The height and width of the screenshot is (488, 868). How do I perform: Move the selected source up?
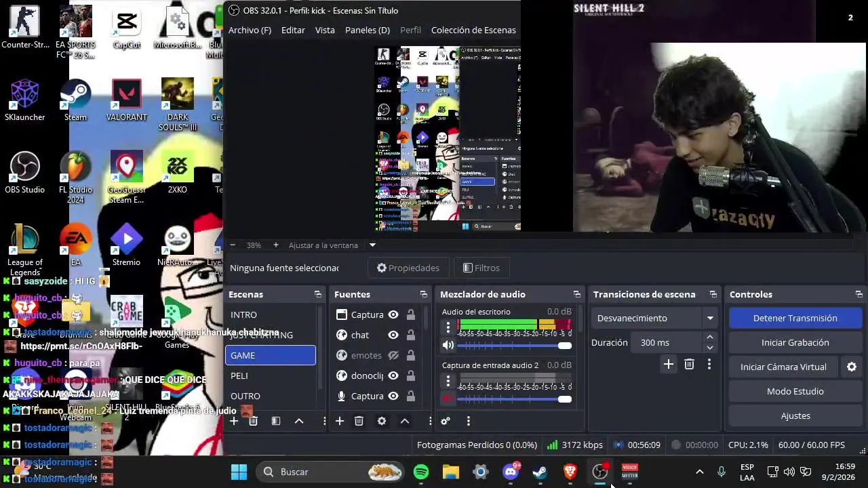coord(405,421)
